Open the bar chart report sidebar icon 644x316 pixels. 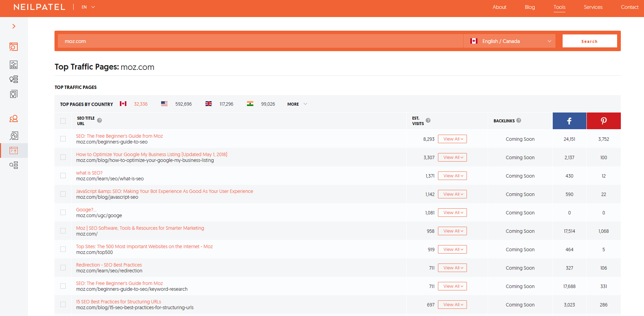(x=14, y=65)
